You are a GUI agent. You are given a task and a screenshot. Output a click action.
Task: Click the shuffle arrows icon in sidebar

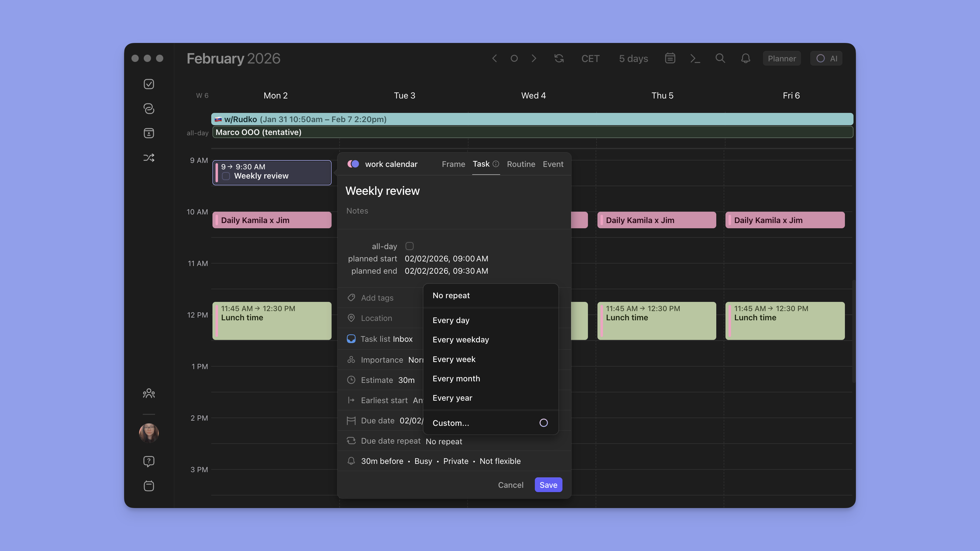tap(149, 157)
